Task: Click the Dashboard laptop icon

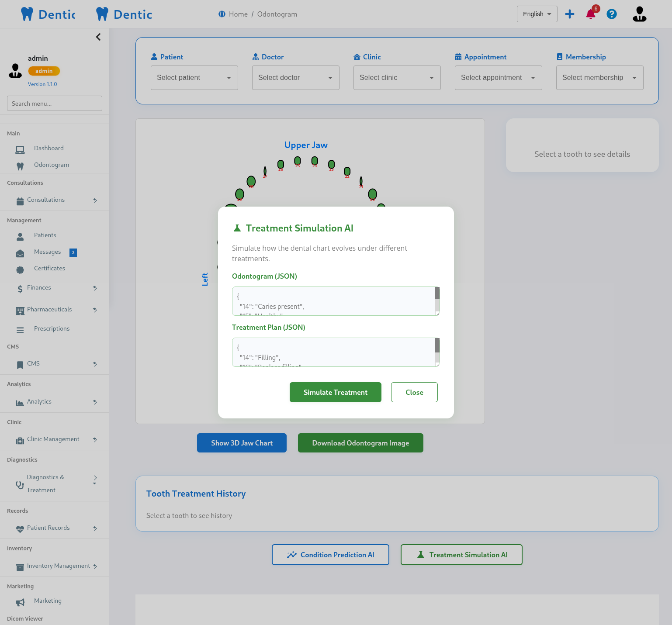Action: pos(20,149)
